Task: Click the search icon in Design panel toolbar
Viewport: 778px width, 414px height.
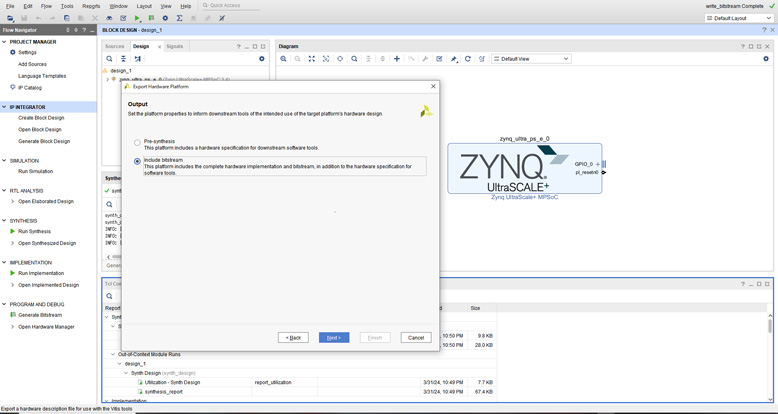Action: click(x=109, y=59)
